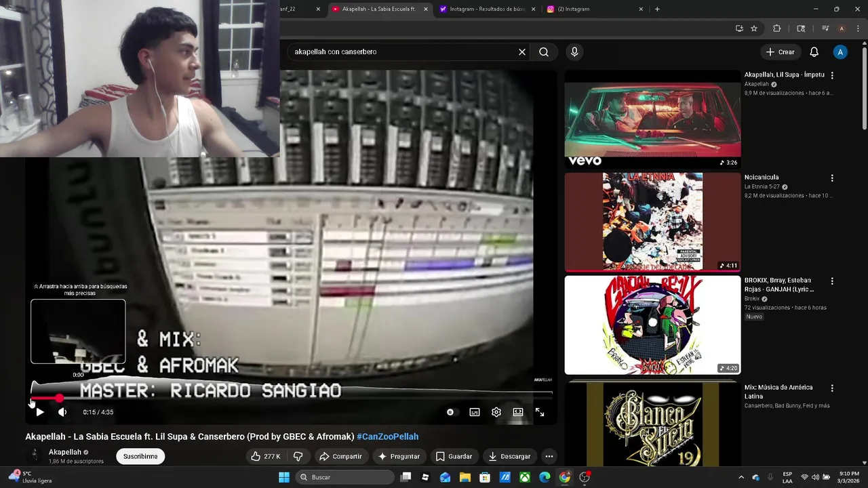Start voice search with the microphone
The height and width of the screenshot is (488, 868).
(x=574, y=52)
